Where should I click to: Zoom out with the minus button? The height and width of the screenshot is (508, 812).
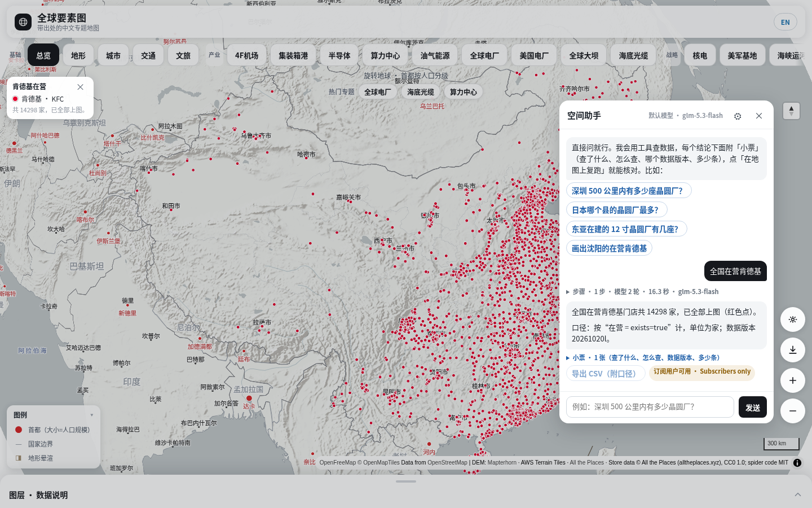[792, 411]
